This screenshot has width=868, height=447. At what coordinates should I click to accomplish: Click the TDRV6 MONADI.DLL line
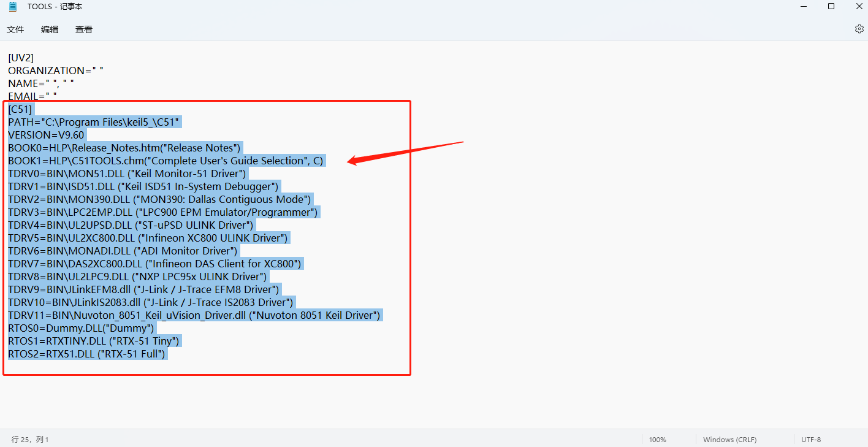123,251
